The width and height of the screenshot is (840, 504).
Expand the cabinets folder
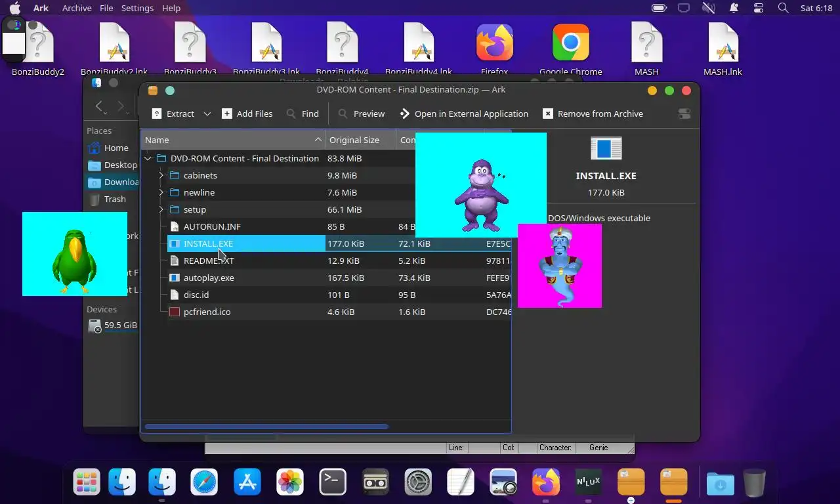click(161, 175)
